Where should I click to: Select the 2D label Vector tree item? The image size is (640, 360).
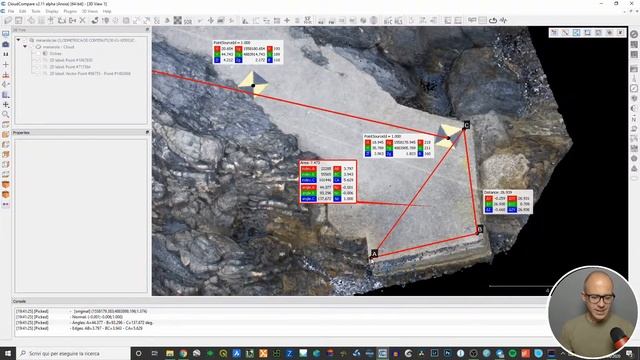tap(90, 73)
